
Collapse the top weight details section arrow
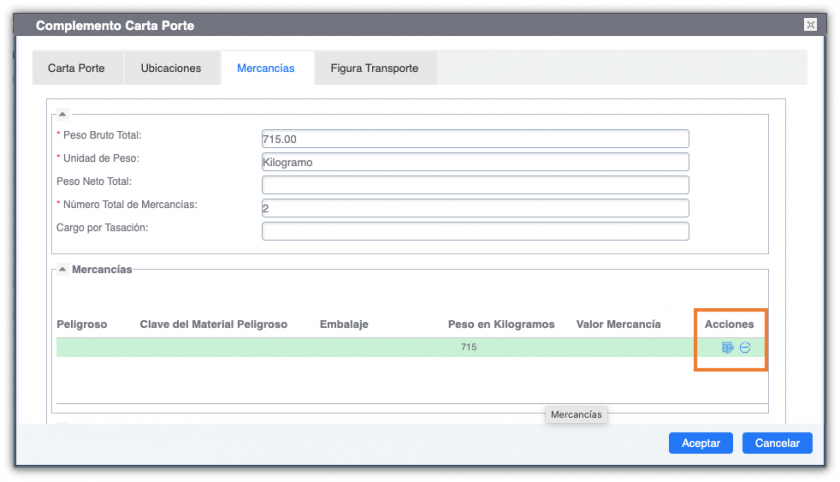point(62,114)
